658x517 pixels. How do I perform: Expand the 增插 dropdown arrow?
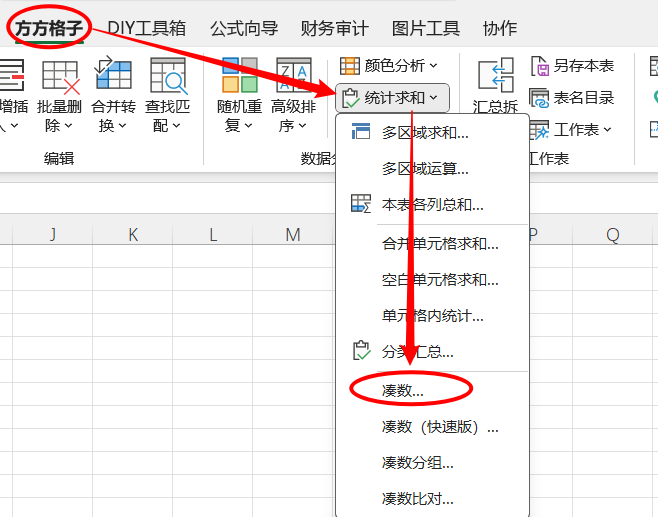[x=14, y=125]
